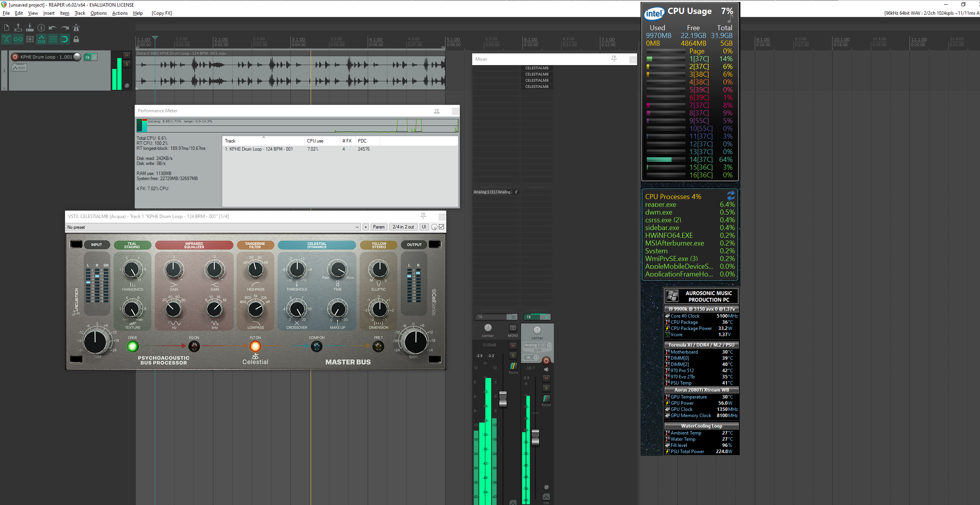The image size is (980, 505).
Task: Toggle the EQ ON LED button
Action: (x=194, y=346)
